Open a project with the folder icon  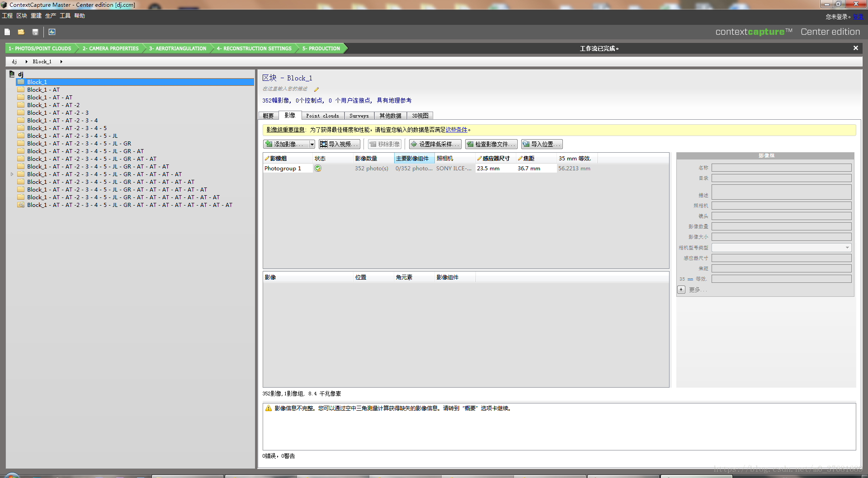coord(21,32)
